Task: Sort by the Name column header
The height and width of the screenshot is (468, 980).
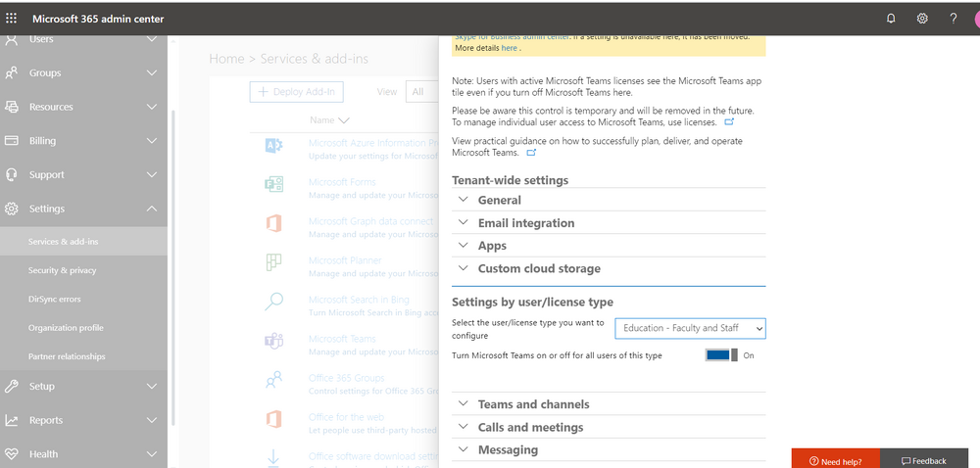Action: click(329, 120)
